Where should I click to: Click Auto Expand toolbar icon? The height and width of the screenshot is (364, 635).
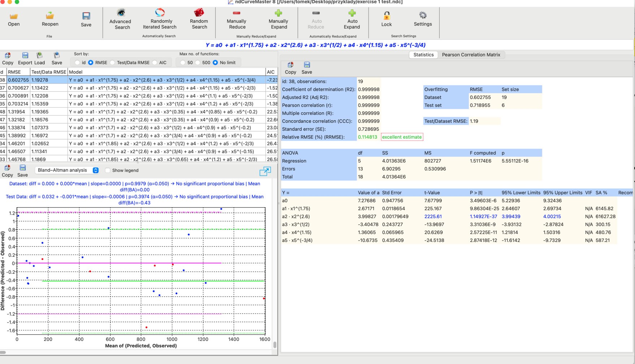coord(352,13)
